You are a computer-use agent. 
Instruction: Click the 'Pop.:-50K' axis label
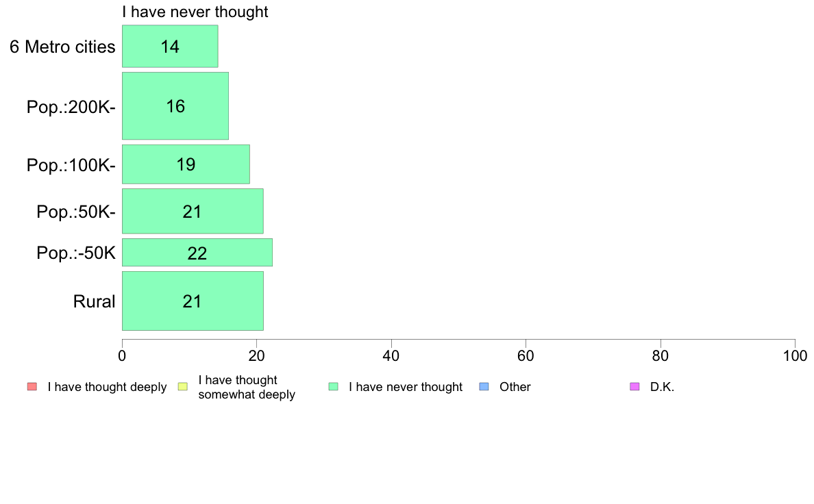(76, 253)
